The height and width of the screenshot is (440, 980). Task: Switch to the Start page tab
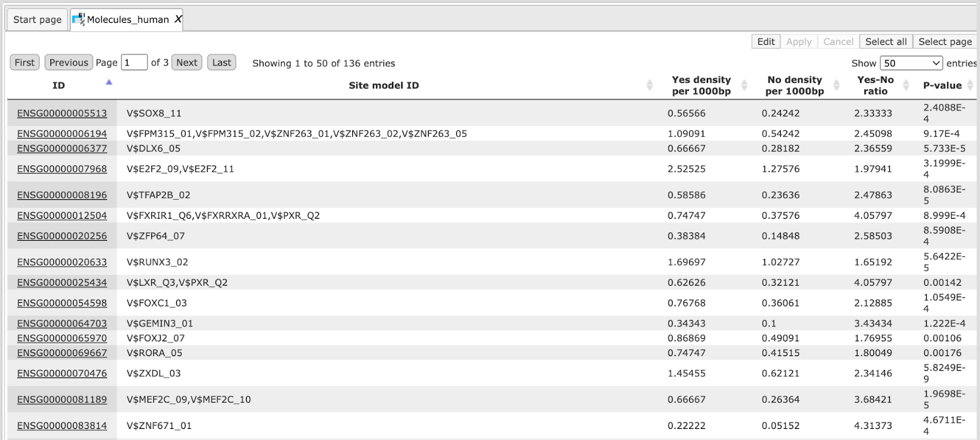(x=37, y=20)
